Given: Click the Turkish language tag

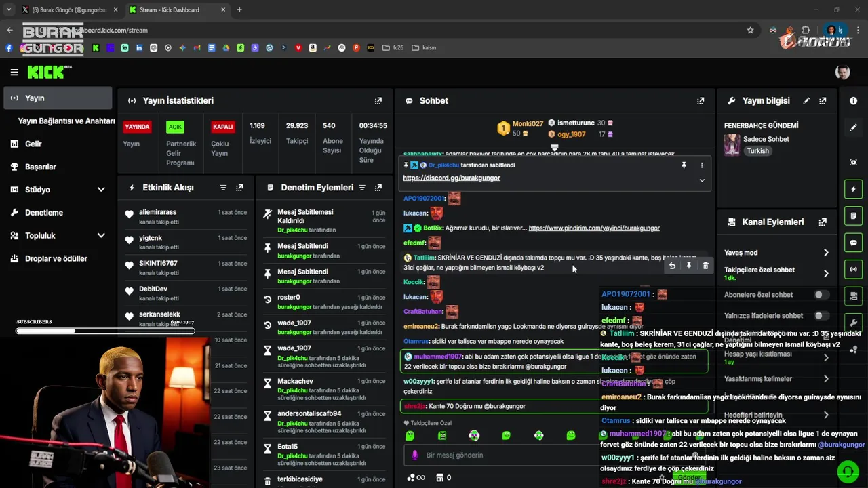Looking at the screenshot, I should point(758,151).
